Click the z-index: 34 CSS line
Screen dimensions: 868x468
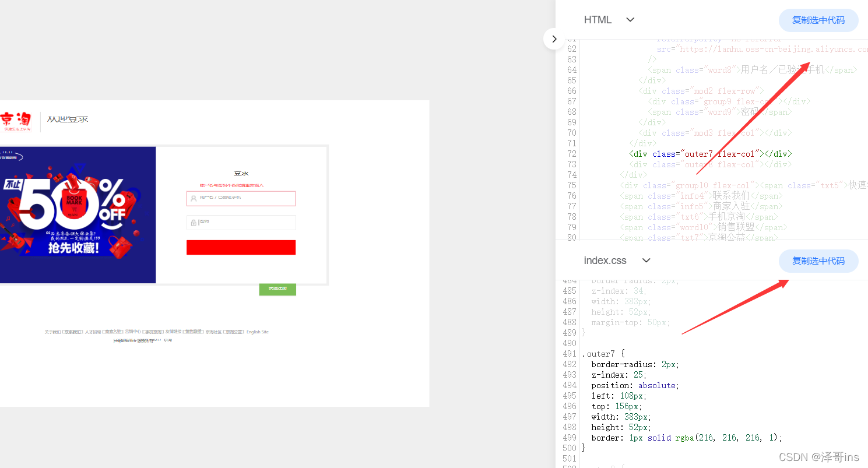(x=619, y=291)
